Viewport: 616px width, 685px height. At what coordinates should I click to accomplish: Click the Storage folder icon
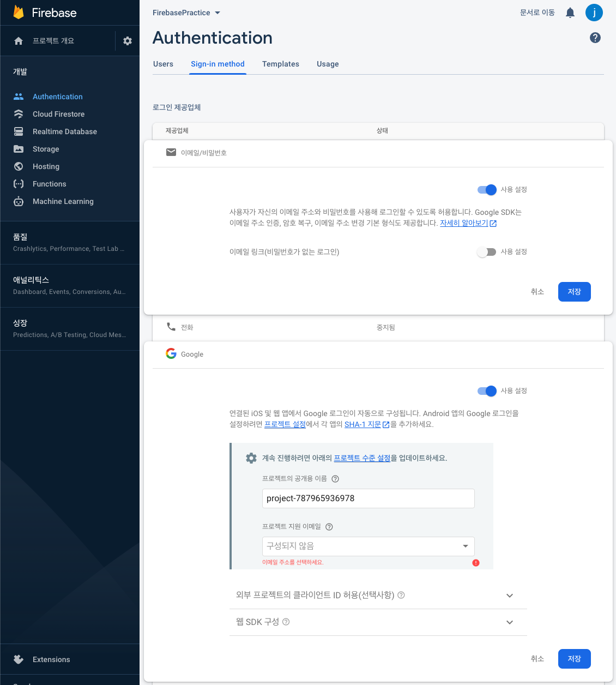(x=19, y=149)
